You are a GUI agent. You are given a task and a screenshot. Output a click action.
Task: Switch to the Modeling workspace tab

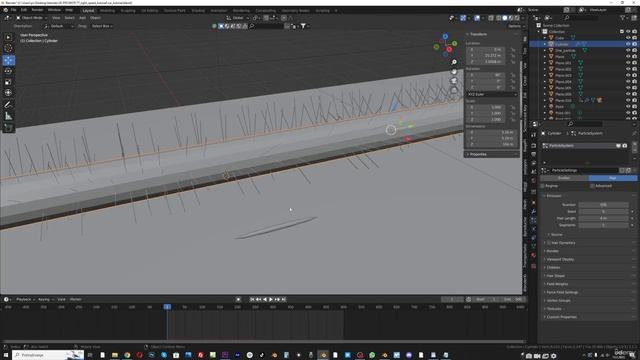coord(107,11)
